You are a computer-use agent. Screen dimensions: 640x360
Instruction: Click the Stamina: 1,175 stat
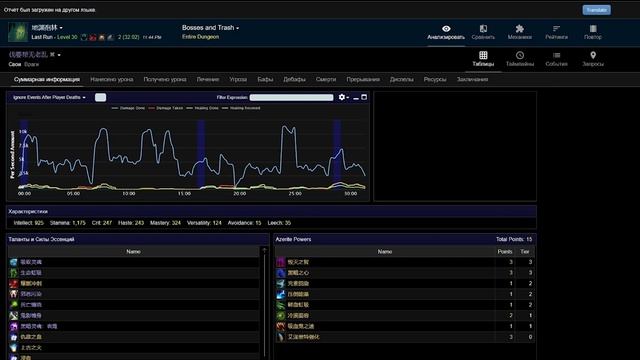68,223
